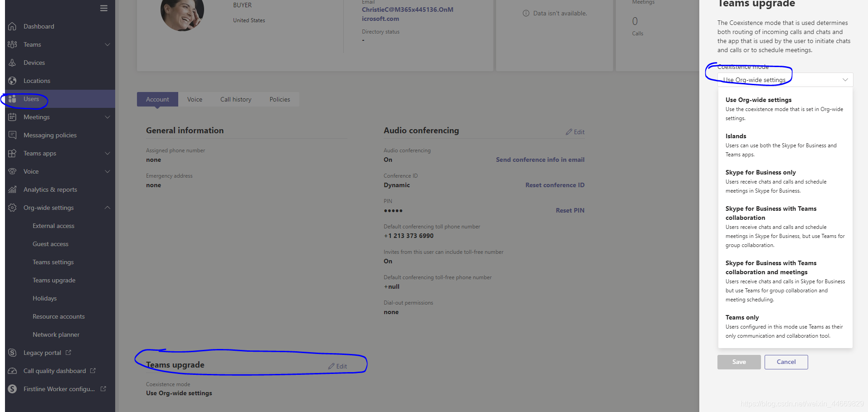Open Network planner page
The height and width of the screenshot is (412, 868).
[56, 334]
